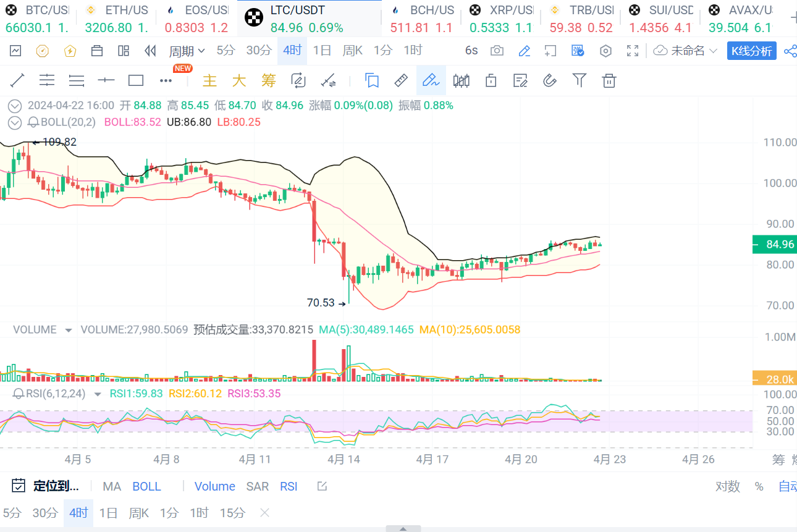Image resolution: width=797 pixels, height=532 pixels.
Task: Click 定位到... locate date button
Action: 46,486
